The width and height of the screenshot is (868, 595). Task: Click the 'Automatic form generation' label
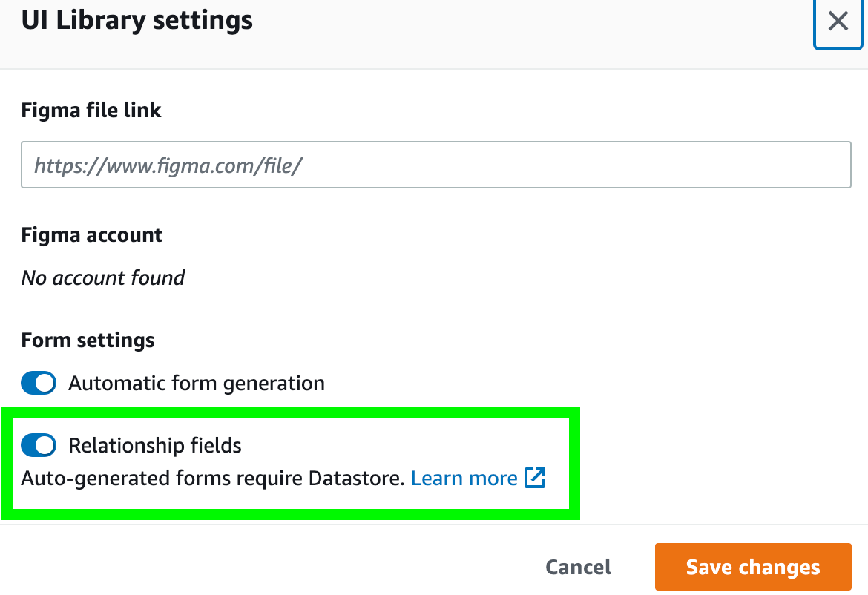197,383
